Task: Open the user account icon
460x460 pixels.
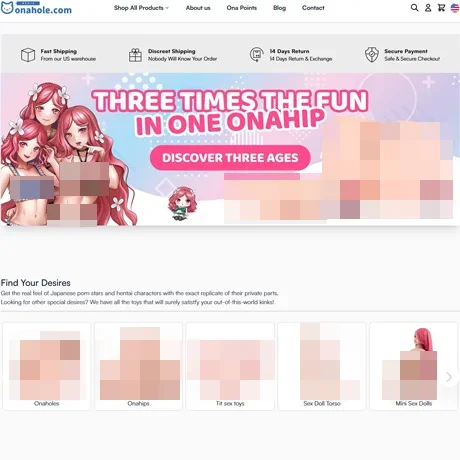Action: click(x=428, y=8)
